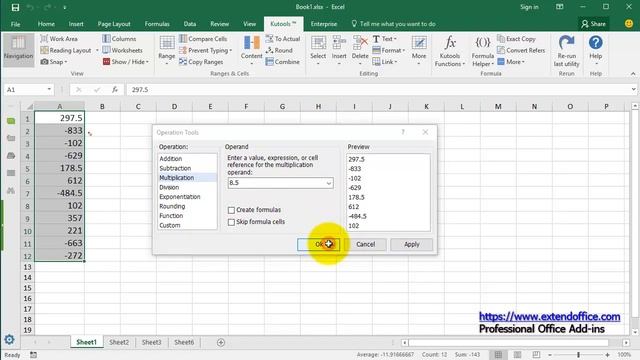Click the Work Area icon

[x=44, y=39]
